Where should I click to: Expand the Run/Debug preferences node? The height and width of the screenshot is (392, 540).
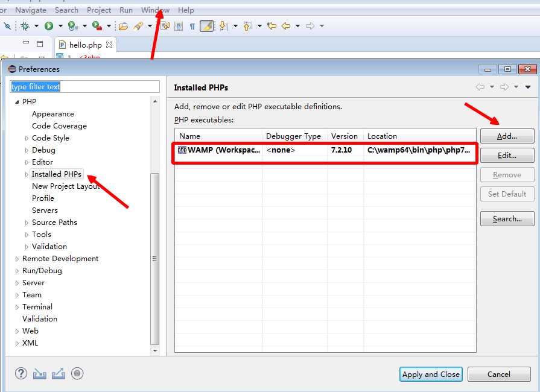(17, 271)
